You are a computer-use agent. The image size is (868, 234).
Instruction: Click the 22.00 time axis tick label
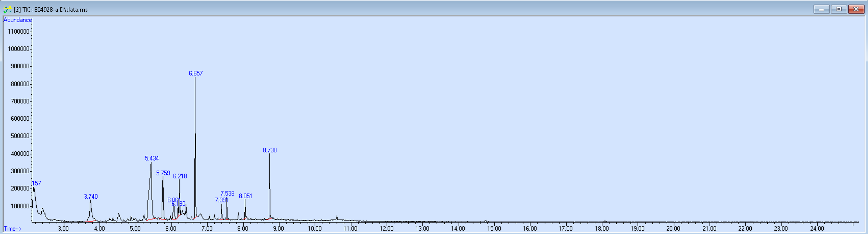(x=745, y=228)
